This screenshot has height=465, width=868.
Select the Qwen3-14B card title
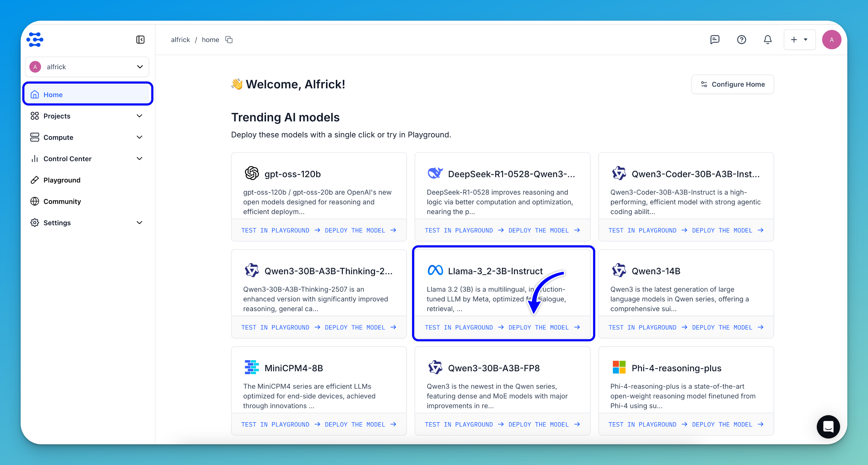click(x=656, y=271)
